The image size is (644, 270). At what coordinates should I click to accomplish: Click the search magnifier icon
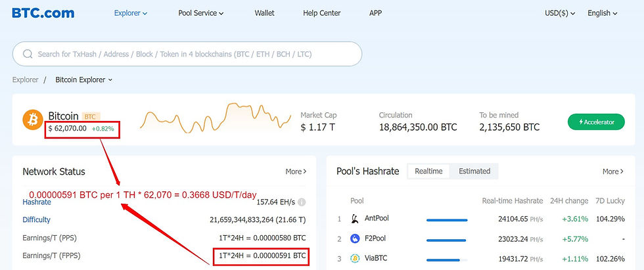click(28, 54)
